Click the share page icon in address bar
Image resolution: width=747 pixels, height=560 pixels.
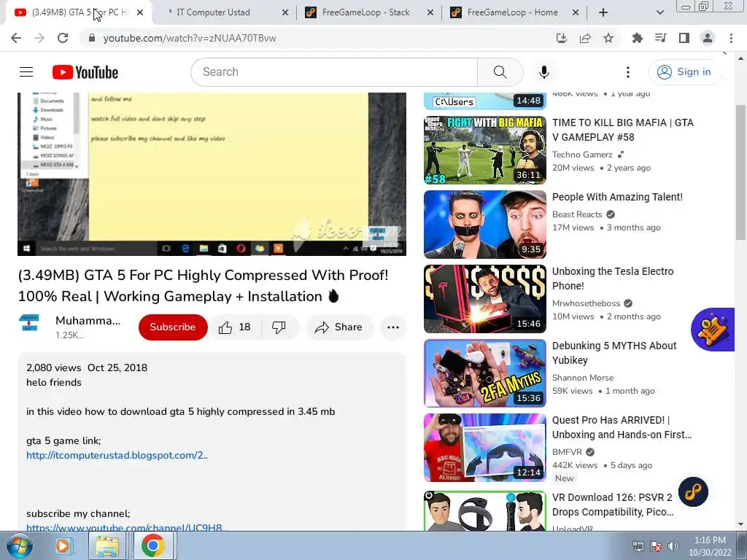click(x=585, y=38)
